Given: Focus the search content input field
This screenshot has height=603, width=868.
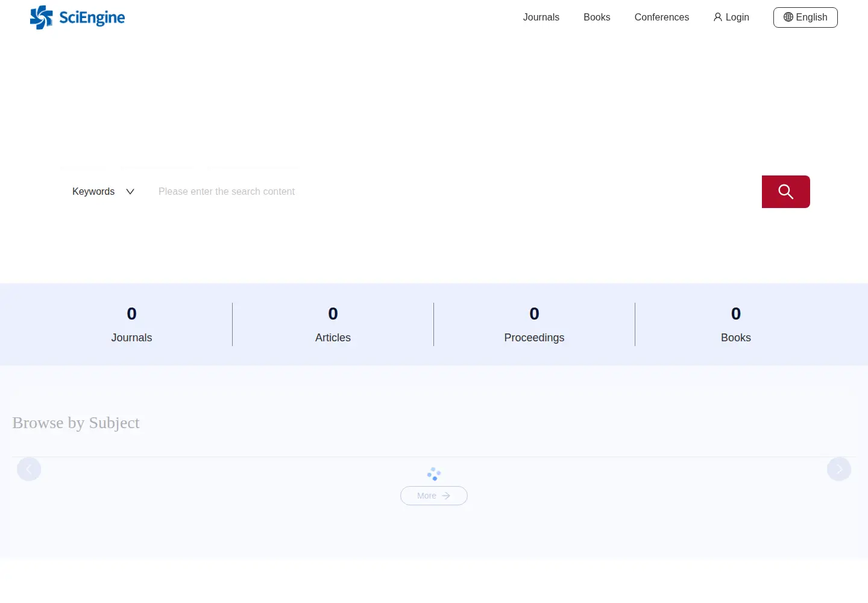Looking at the screenshot, I should click(453, 192).
